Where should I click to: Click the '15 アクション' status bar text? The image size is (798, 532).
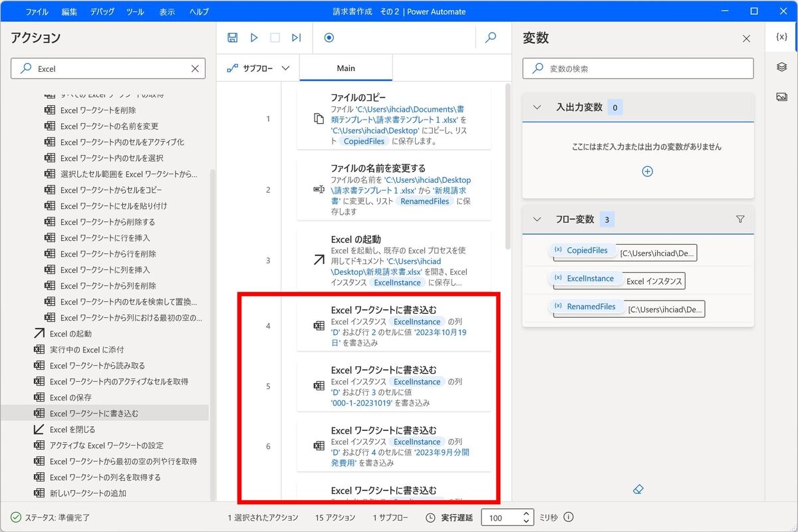coord(335,517)
